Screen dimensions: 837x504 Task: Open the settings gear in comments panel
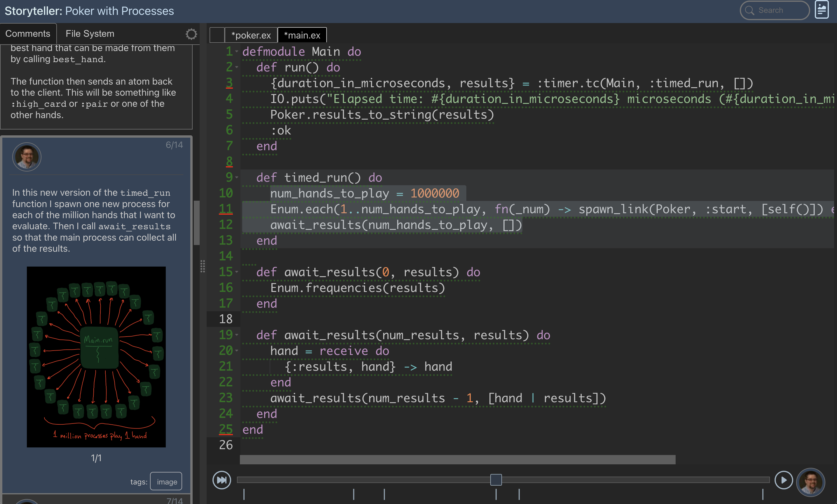[191, 34]
